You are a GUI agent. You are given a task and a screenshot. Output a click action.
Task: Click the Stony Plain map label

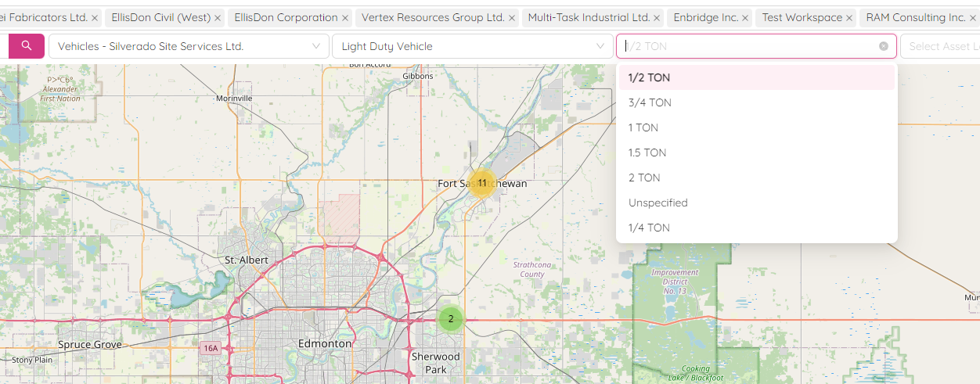click(32, 360)
